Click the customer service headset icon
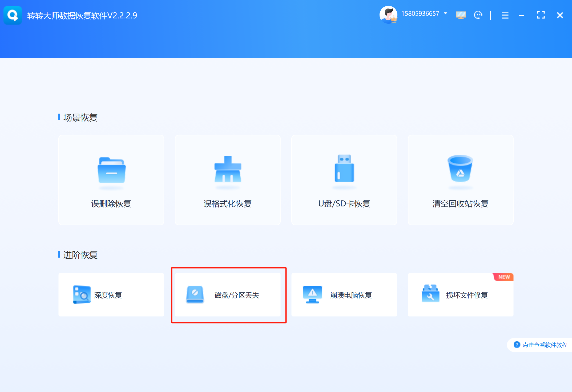 478,15
